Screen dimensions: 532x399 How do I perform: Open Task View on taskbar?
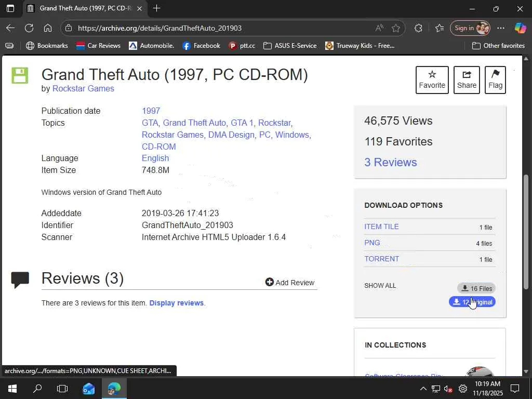point(62,389)
